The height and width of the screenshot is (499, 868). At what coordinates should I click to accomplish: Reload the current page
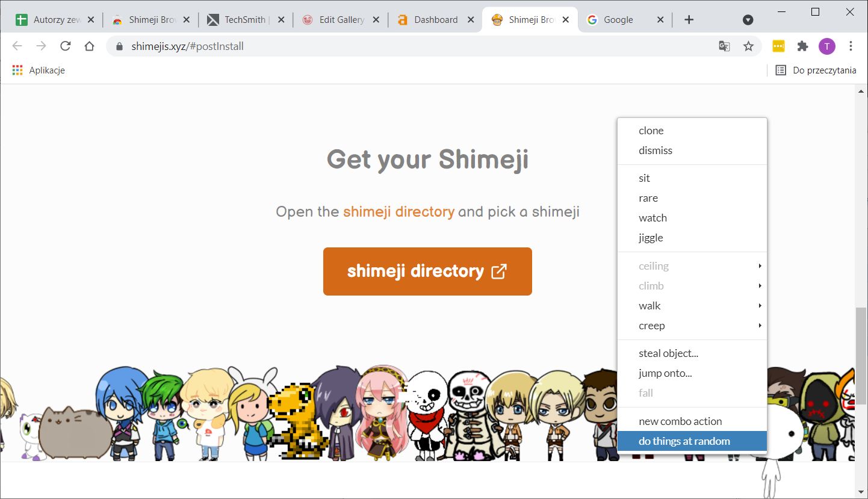tap(66, 46)
